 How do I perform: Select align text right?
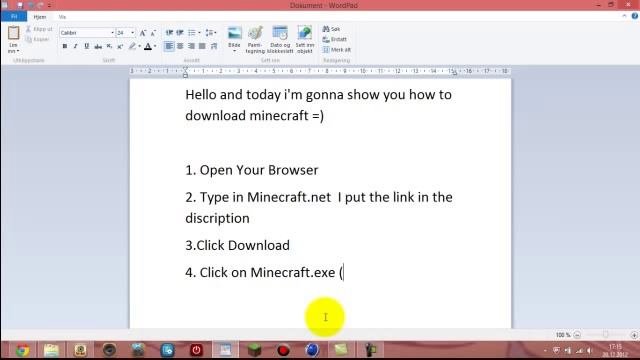pyautogui.click(x=191, y=47)
